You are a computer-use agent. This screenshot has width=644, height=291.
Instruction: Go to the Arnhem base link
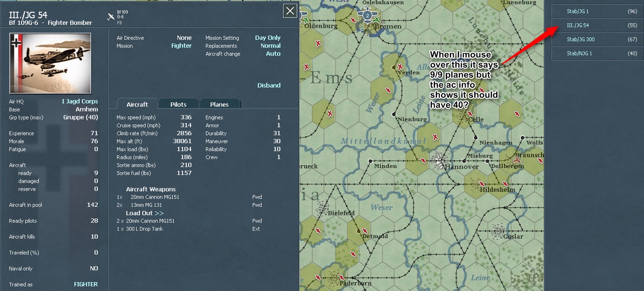[x=87, y=109]
